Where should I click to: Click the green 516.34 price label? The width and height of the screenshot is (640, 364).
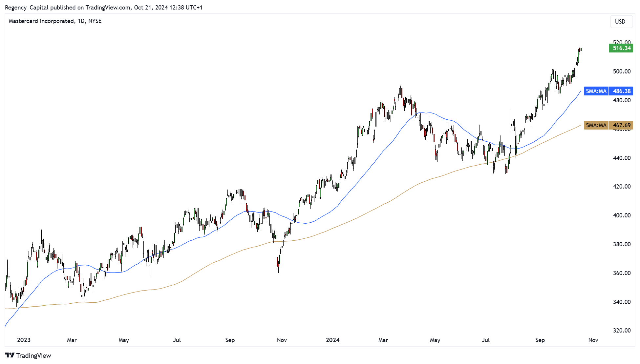[621, 48]
